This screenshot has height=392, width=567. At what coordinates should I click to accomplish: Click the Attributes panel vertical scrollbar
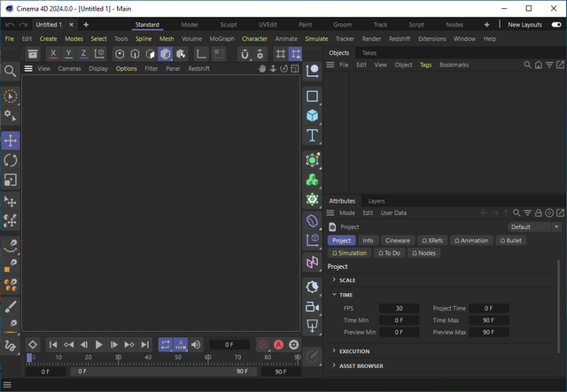(x=559, y=306)
